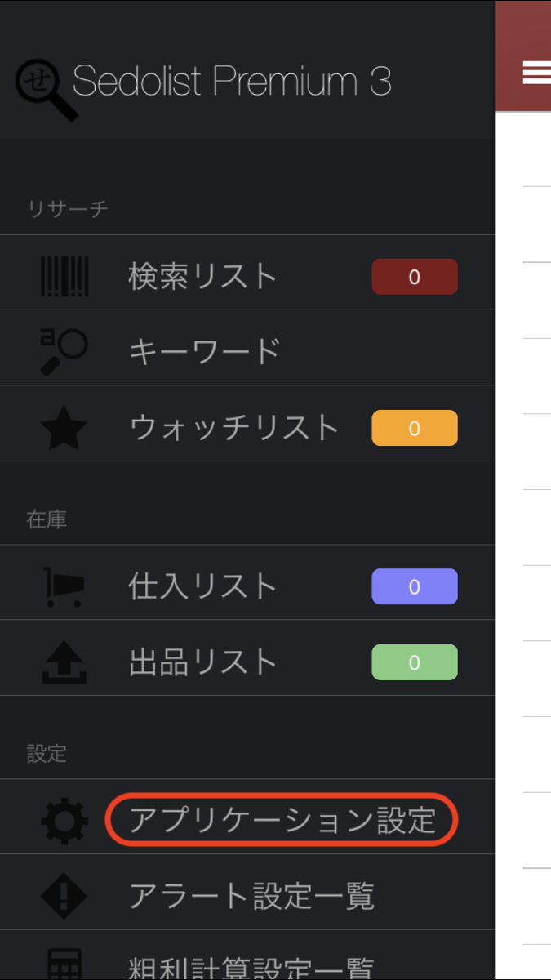Open 粗利計算設定一覧 list
This screenshot has width=551, height=980.
[251, 967]
